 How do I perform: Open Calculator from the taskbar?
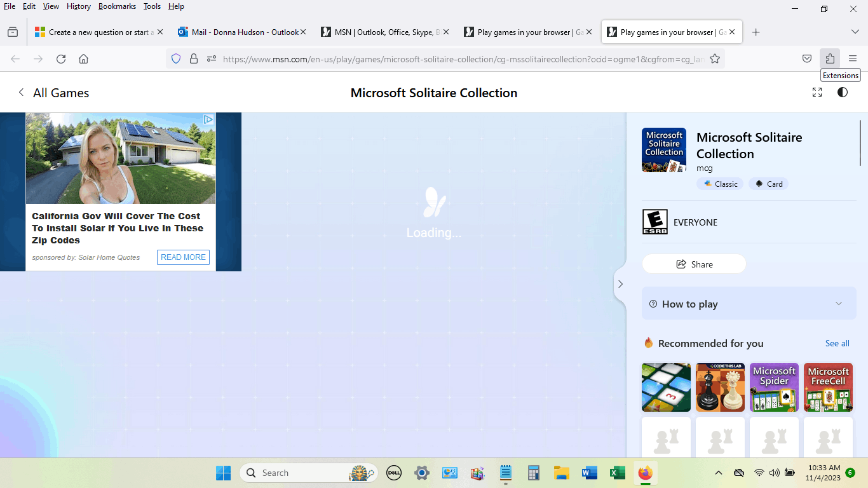coord(533,473)
